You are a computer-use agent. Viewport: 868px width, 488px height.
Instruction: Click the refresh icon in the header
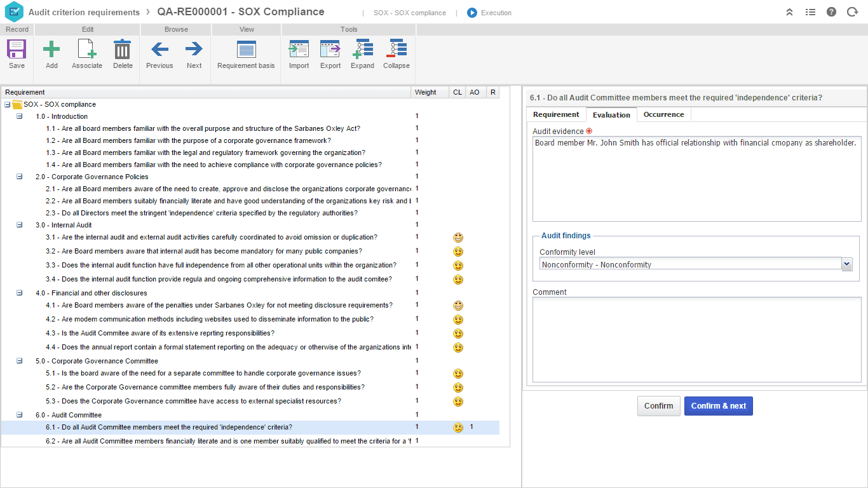click(852, 12)
